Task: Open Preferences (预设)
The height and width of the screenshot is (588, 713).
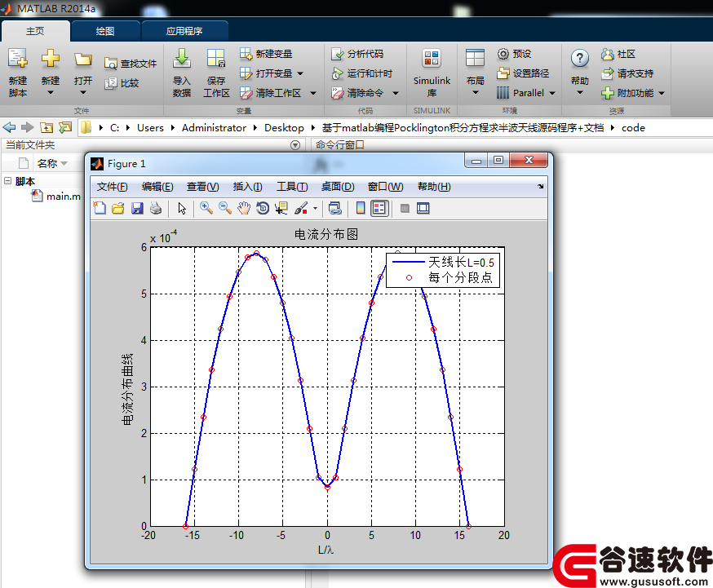Action: pos(514,54)
